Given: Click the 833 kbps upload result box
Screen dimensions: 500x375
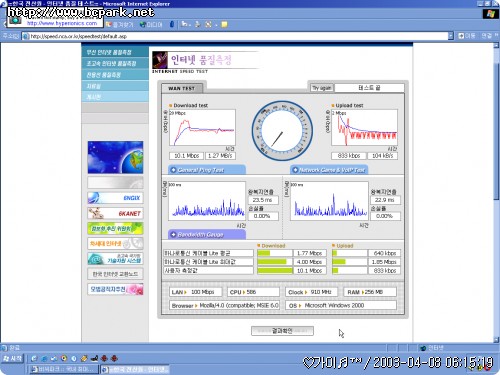Looking at the screenshot, I should [349, 156].
